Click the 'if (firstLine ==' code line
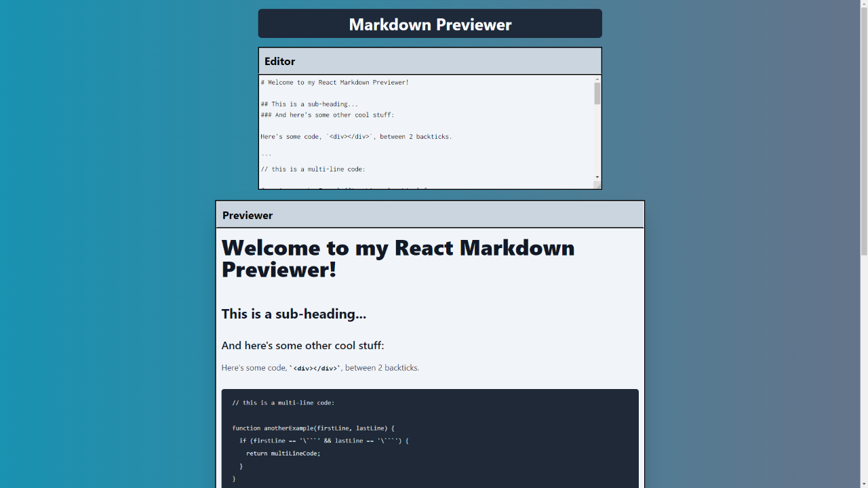 (x=324, y=441)
